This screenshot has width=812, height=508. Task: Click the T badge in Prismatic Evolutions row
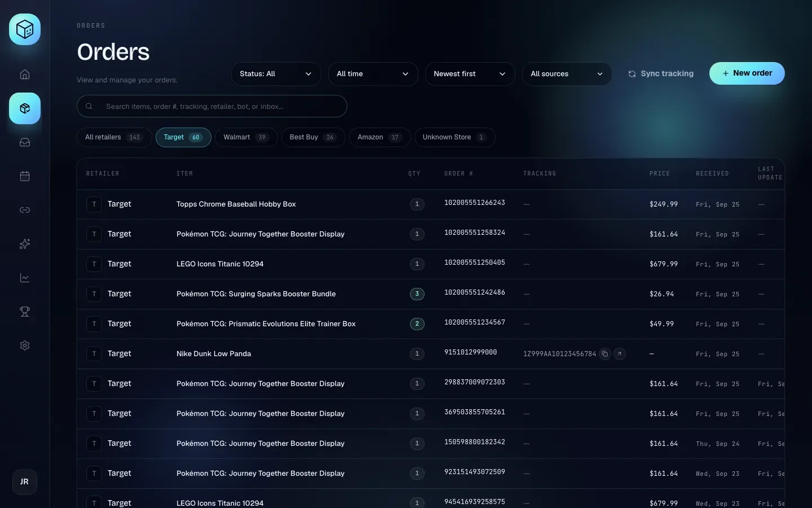(x=94, y=324)
